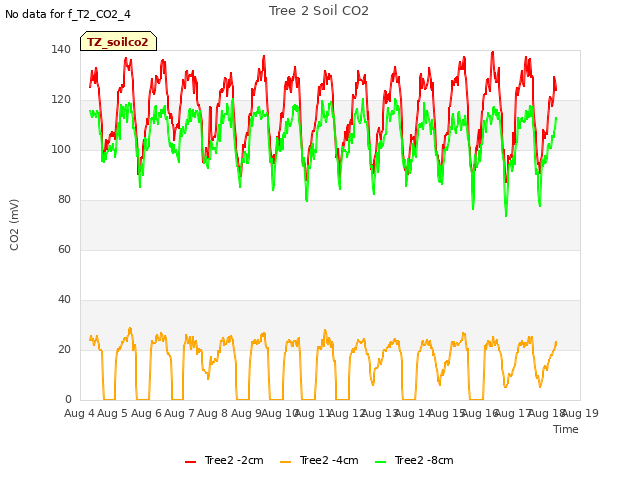Toggle the Tree2 -4cm legend entry
This screenshot has height=480, width=640.
[319, 460]
